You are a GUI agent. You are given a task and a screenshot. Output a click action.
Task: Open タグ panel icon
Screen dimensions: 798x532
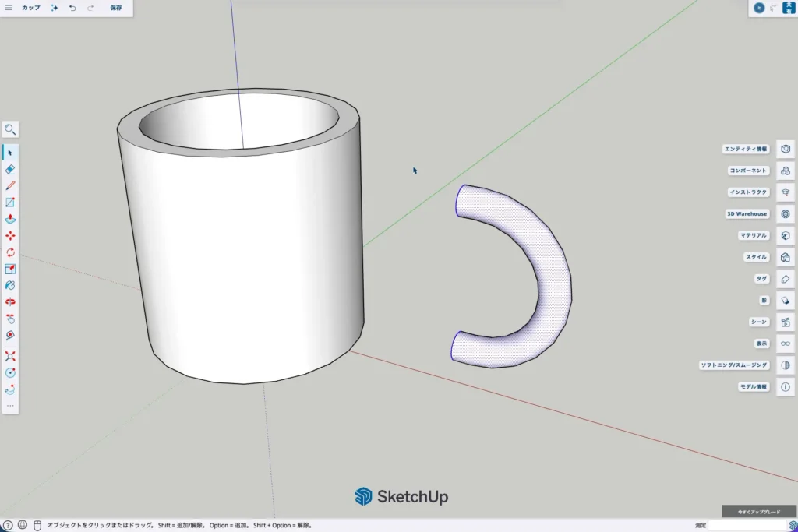pyautogui.click(x=786, y=279)
